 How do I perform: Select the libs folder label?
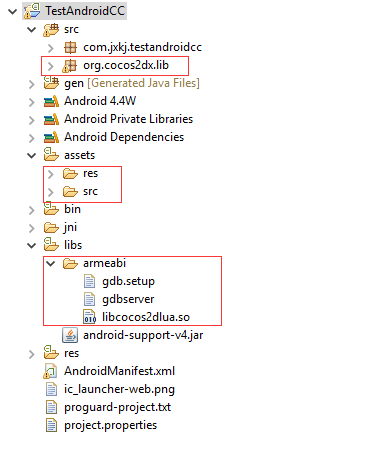73,245
